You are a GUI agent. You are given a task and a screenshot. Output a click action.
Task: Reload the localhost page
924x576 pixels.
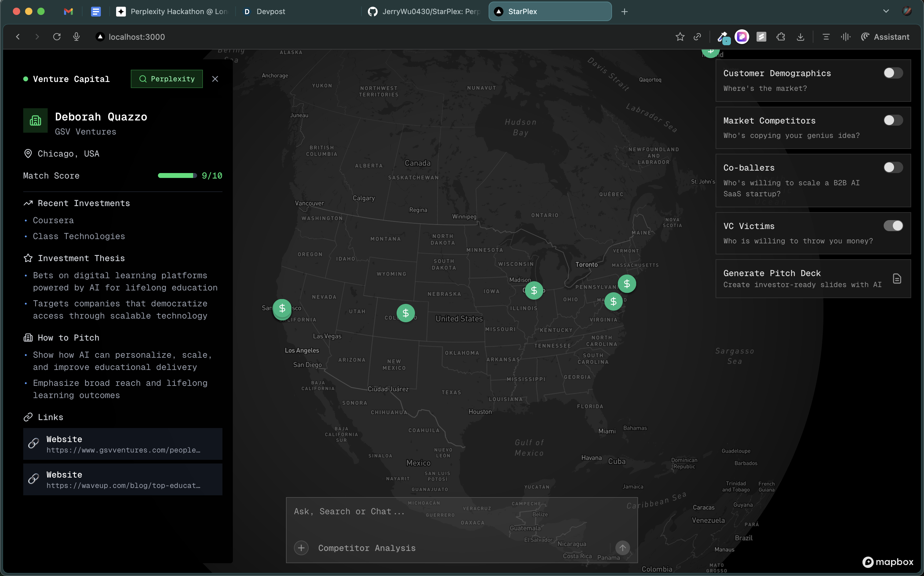click(x=57, y=37)
